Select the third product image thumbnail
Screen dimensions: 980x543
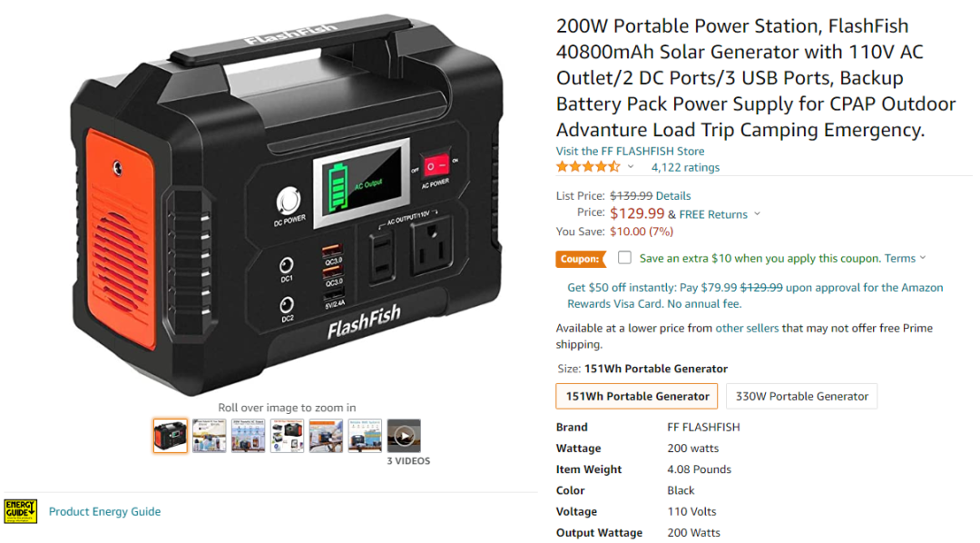[248, 436]
